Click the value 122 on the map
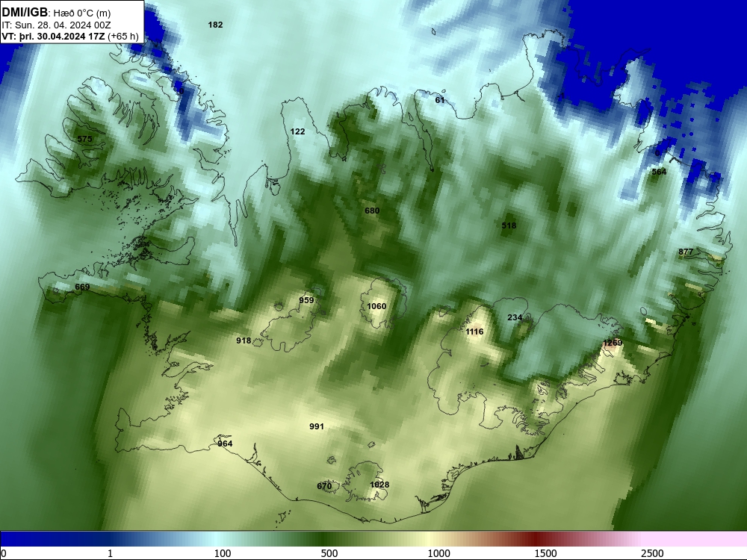The image size is (747, 560). (x=297, y=131)
